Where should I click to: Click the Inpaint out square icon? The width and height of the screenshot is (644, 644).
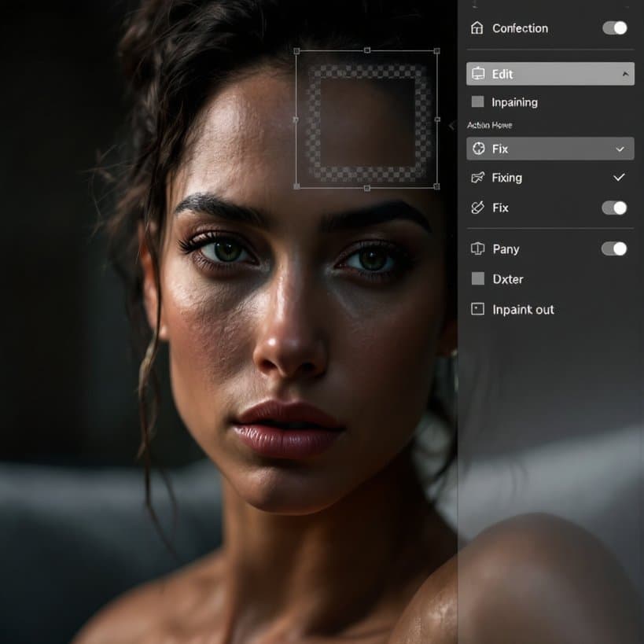[x=477, y=309]
